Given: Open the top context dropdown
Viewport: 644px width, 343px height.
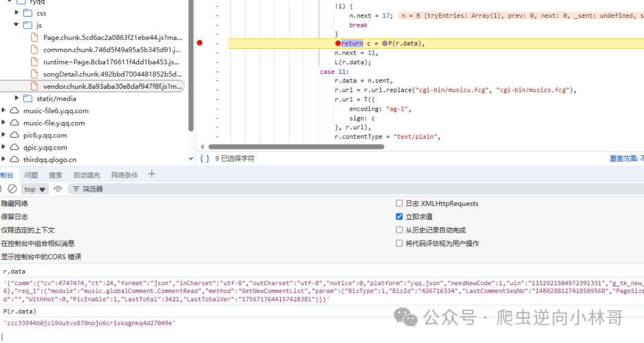Looking at the screenshot, I should point(35,189).
